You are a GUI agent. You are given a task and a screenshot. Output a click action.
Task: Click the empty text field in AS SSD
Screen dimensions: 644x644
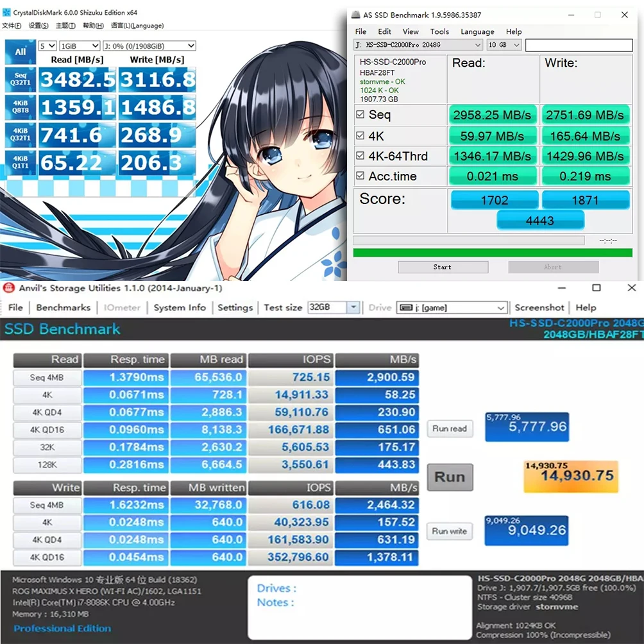[579, 45]
